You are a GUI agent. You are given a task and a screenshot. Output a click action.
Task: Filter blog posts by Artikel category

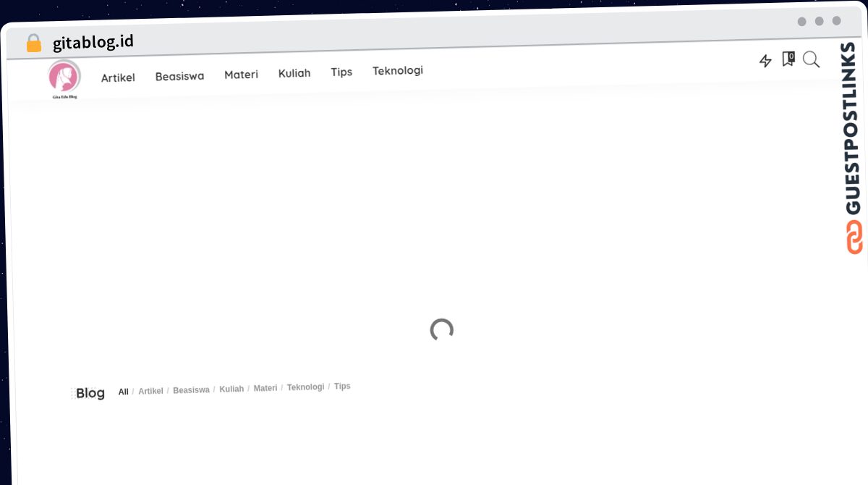tap(150, 391)
